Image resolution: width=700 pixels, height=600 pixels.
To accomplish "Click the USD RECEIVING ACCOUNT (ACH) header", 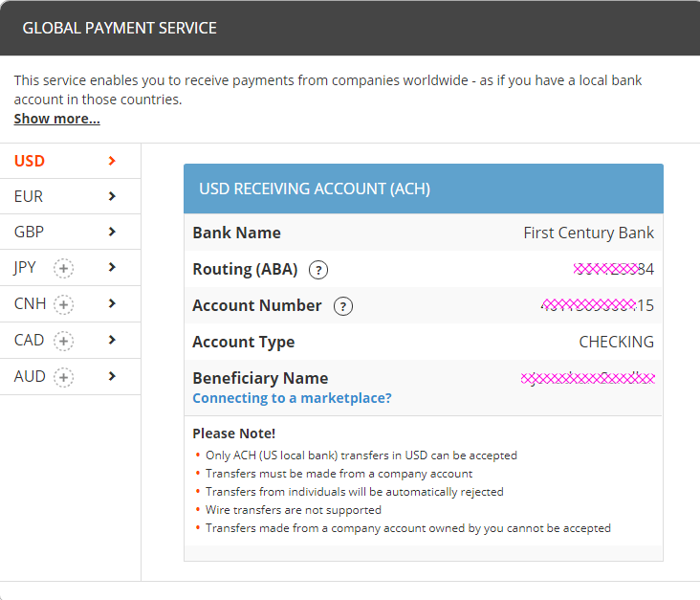I will point(424,189).
